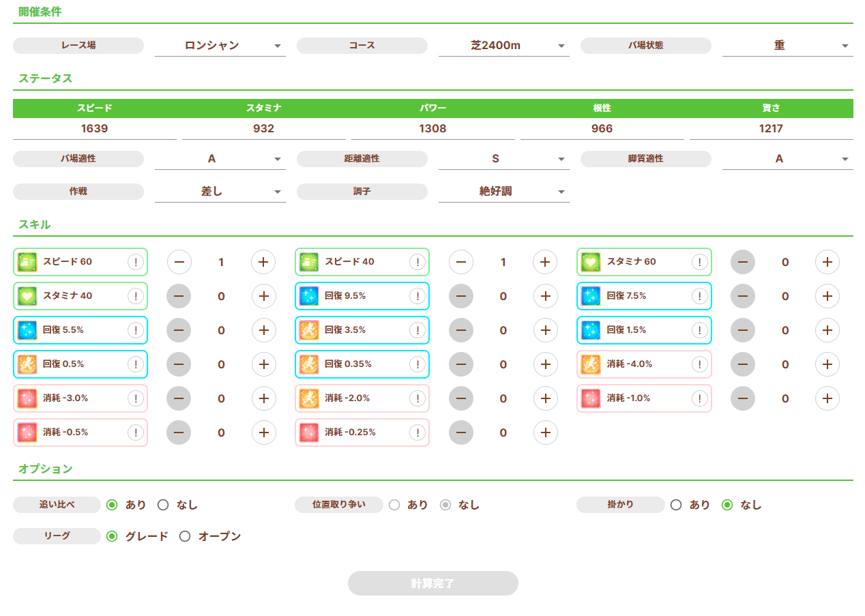
Task: Increase 回復 0.35% skill count
Action: [545, 364]
